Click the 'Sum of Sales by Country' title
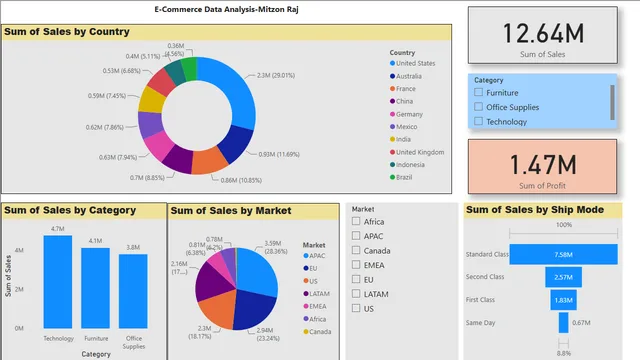This screenshot has width=640, height=360. [67, 32]
